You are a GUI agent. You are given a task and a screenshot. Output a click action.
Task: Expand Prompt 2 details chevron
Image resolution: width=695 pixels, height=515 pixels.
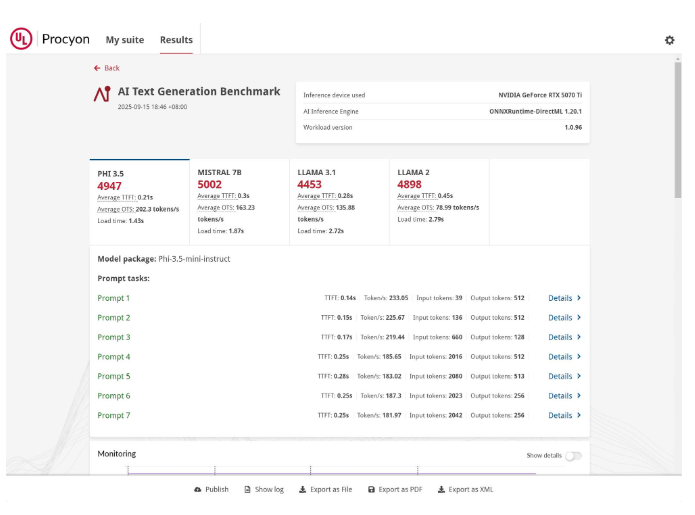pyautogui.click(x=579, y=317)
